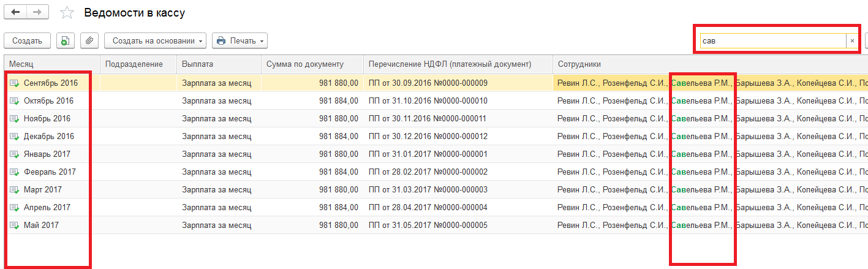The height and width of the screenshot is (269, 868).
Task: Click payment ПП от 30.12.2016 №0000-000012
Action: point(428,136)
